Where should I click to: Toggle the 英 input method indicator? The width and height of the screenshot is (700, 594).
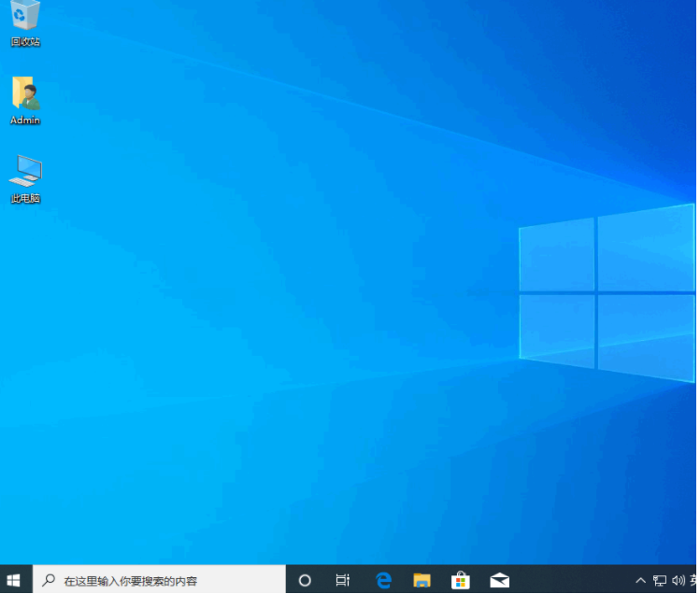pos(694,580)
